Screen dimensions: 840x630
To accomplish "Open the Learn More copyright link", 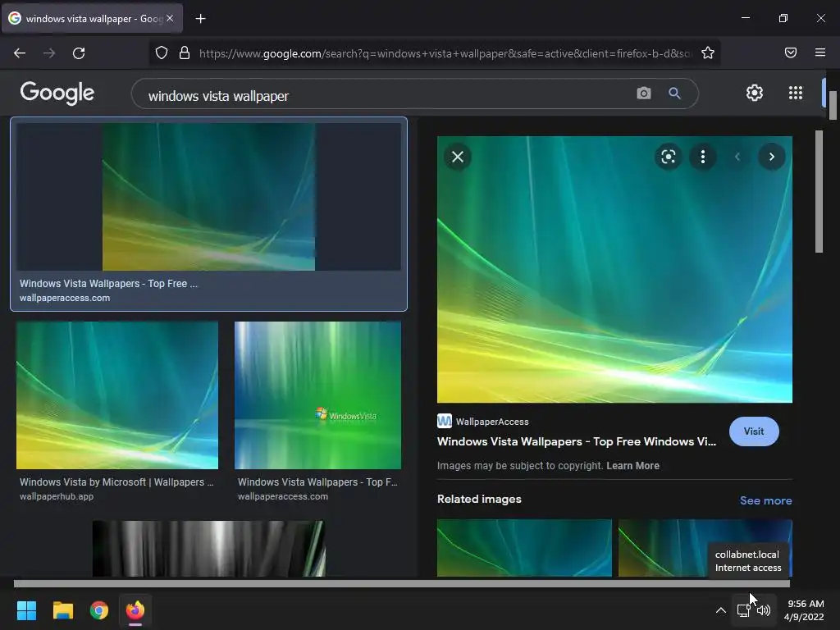I will (x=632, y=466).
